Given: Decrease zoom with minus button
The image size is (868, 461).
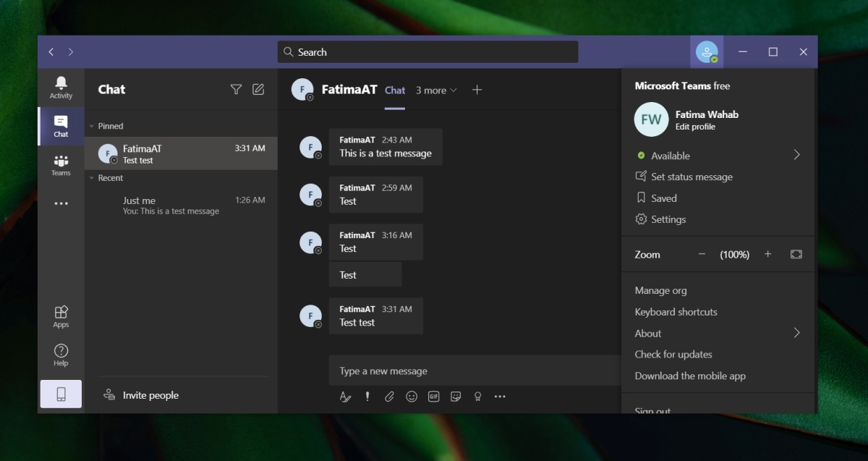Looking at the screenshot, I should (x=702, y=254).
